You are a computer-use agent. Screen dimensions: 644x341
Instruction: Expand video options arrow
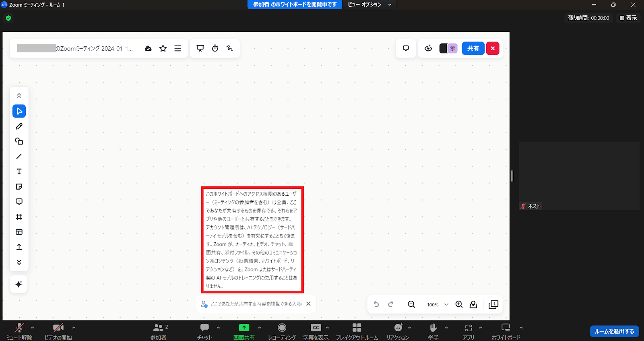click(x=74, y=328)
